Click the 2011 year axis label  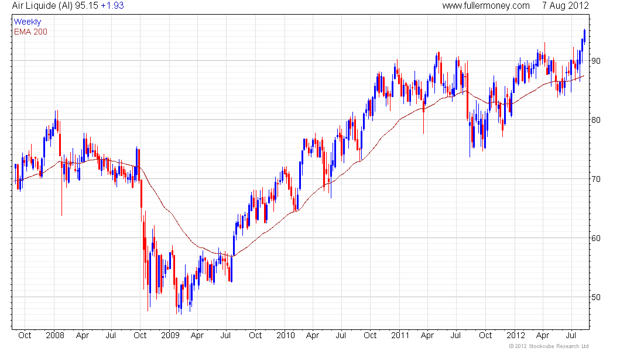(400, 335)
